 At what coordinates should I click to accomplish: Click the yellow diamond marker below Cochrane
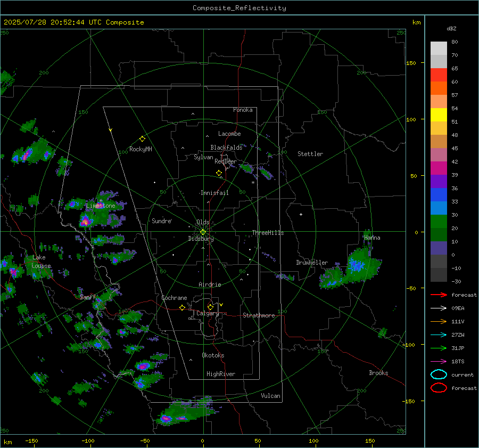[182, 307]
